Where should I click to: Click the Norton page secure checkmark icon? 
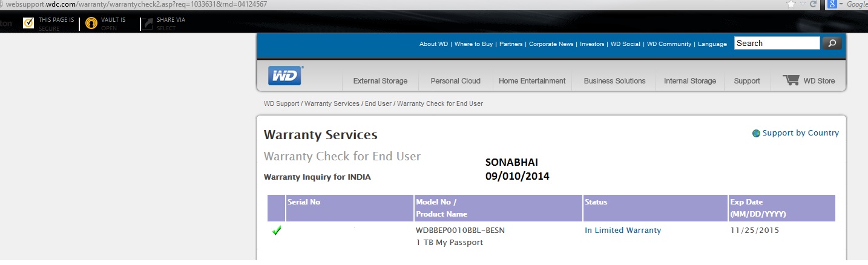pos(28,23)
